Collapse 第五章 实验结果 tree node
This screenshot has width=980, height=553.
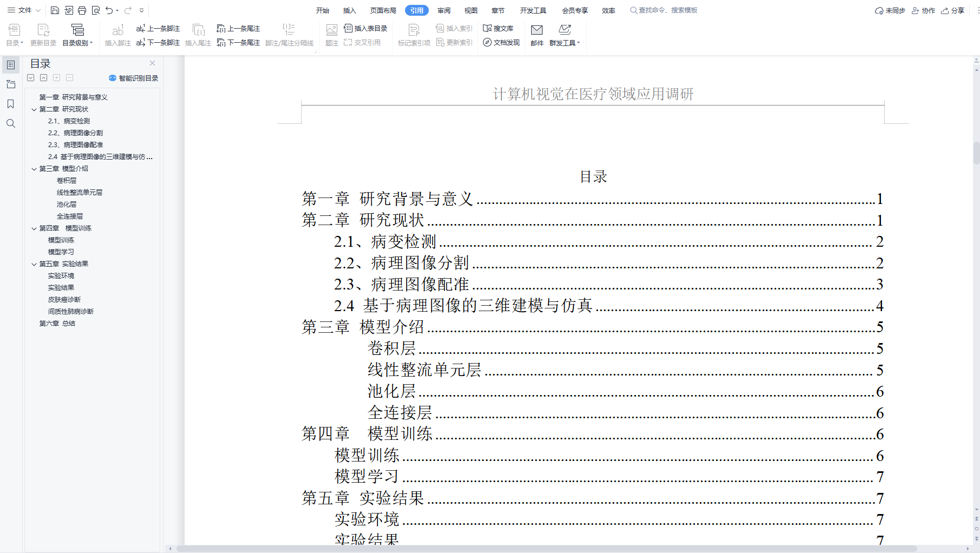[x=34, y=264]
